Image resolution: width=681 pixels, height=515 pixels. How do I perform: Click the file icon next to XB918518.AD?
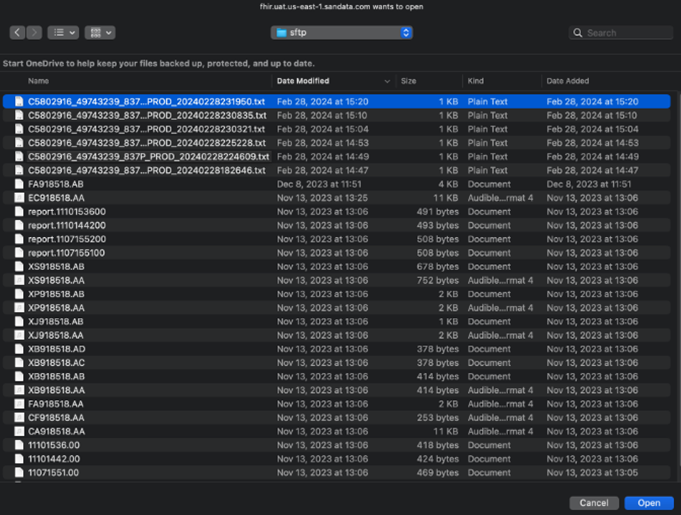coord(18,349)
